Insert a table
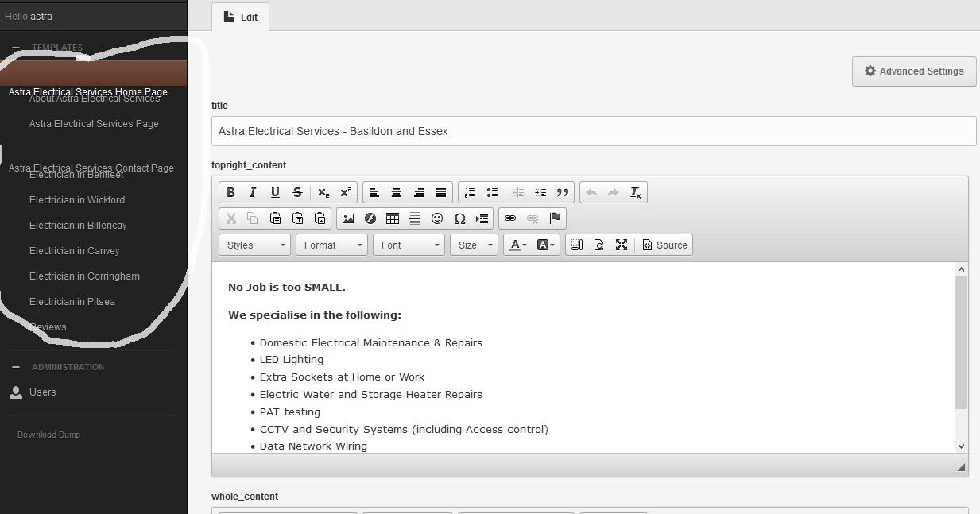Viewport: 980px width, 514px height. tap(393, 218)
